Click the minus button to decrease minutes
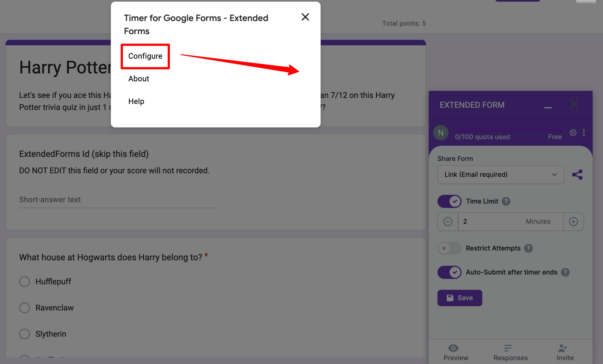603x364 pixels. pyautogui.click(x=448, y=222)
